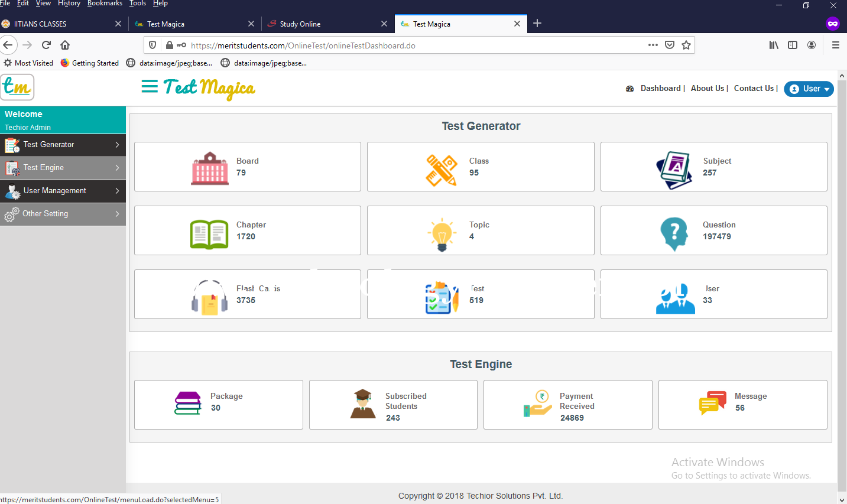Open page actions three-dot menu
The width and height of the screenshot is (847, 504).
pos(653,45)
